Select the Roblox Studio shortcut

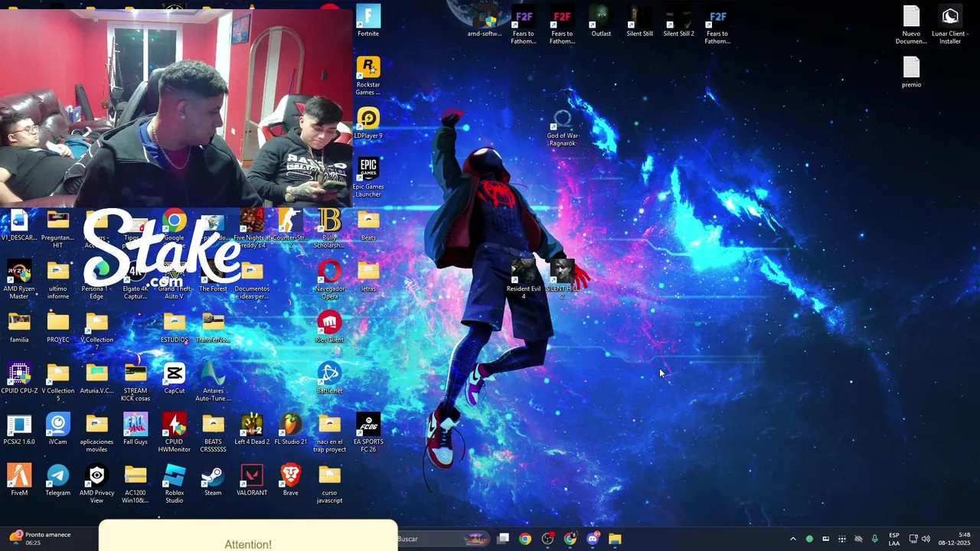coord(175,484)
